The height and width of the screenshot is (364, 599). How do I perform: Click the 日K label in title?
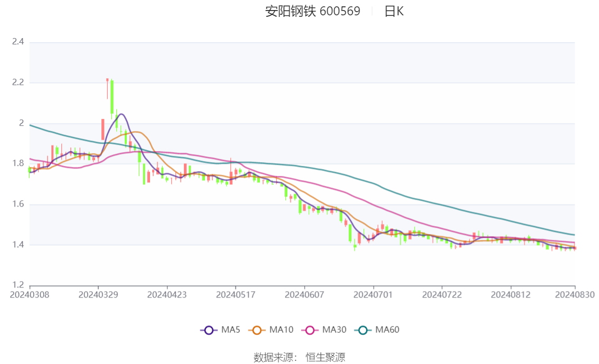coord(394,11)
